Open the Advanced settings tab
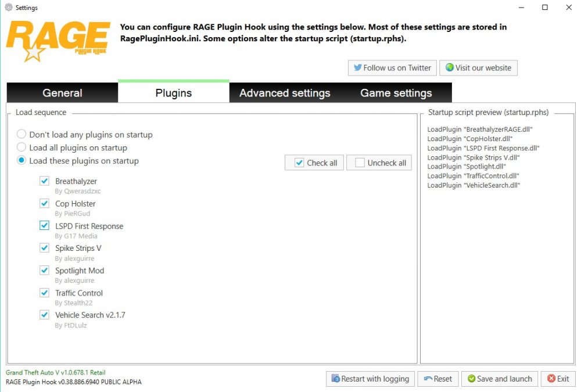Screen dimensions: 581x392 click(x=285, y=92)
